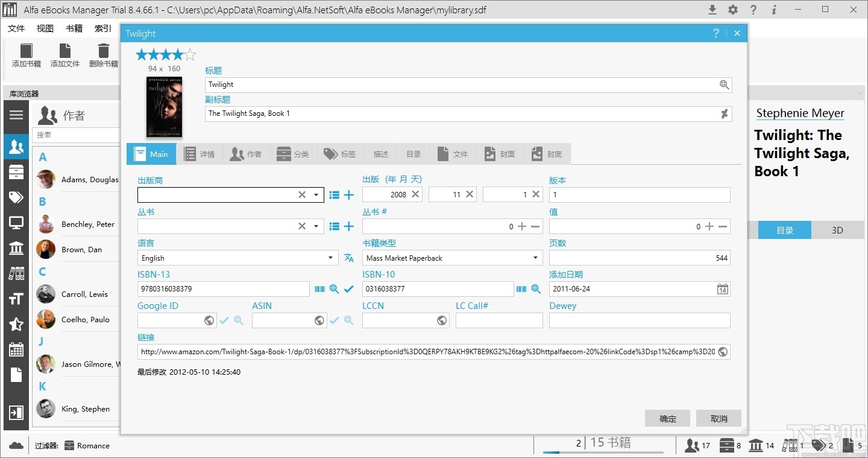The image size is (868, 458).
Task: Click the 删除书籍 toolbar button
Action: pos(102,55)
